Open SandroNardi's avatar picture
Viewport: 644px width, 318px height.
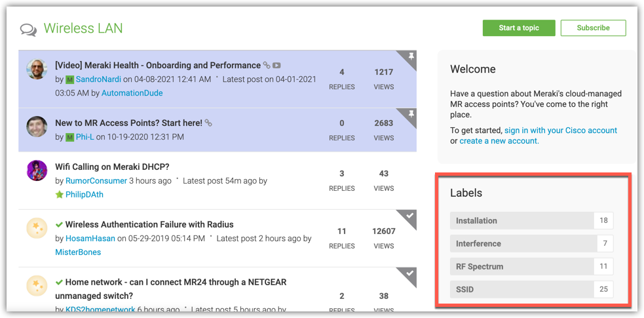click(x=37, y=69)
